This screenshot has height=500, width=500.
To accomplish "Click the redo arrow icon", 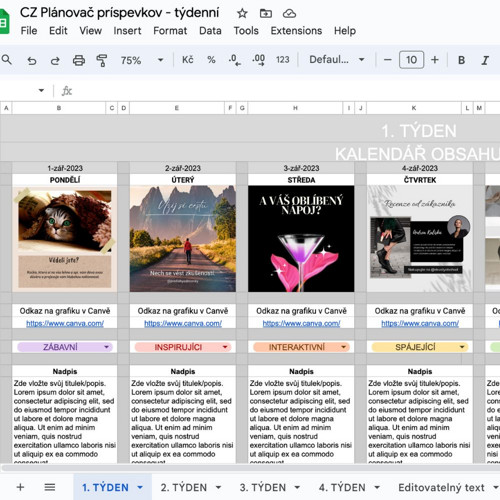I will [x=55, y=61].
